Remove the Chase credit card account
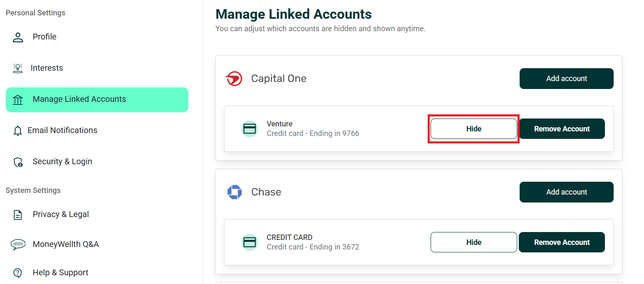 [562, 242]
